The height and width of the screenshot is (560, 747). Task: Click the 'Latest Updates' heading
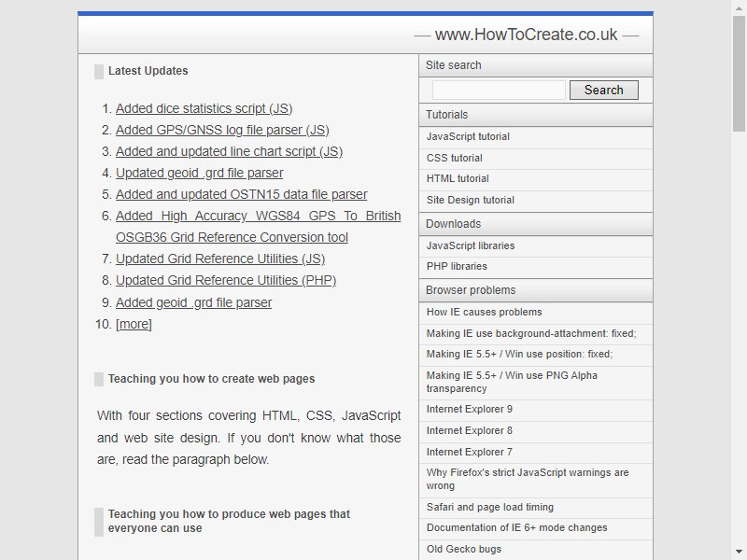pyautogui.click(x=148, y=71)
